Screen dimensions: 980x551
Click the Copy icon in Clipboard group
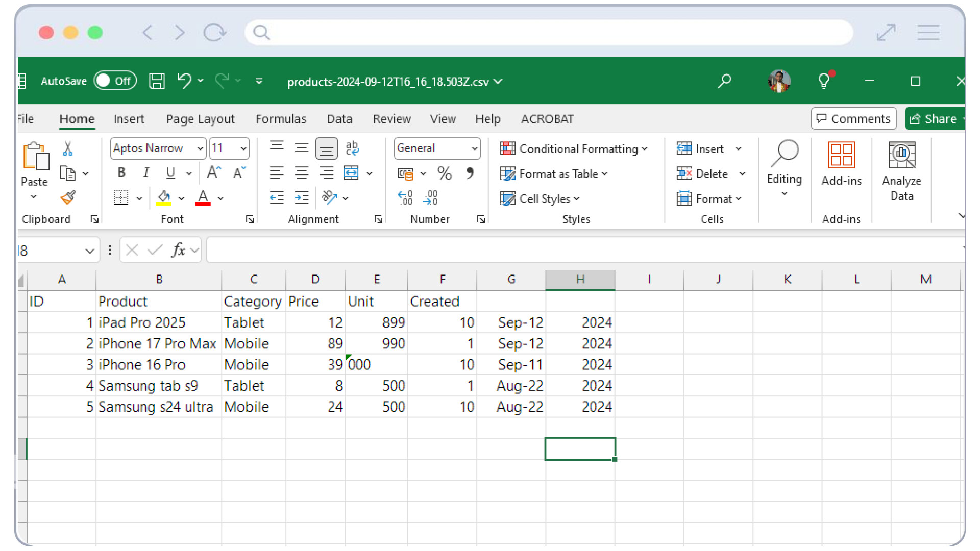coord(67,173)
